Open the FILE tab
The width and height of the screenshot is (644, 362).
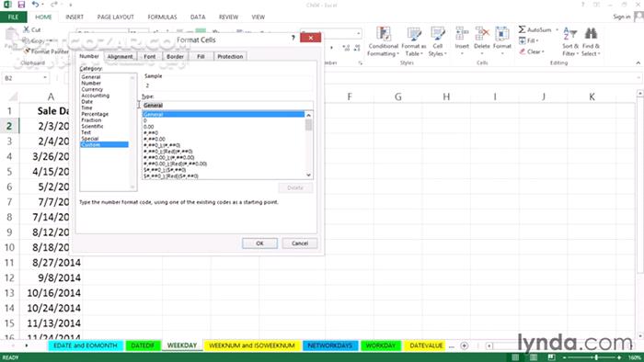click(13, 17)
